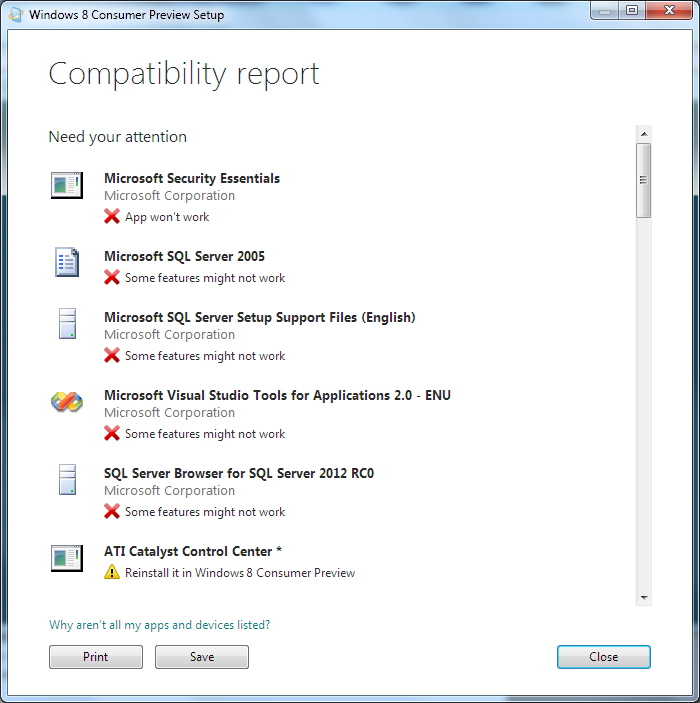Click the ATI Catalyst Control Center icon

click(x=67, y=558)
